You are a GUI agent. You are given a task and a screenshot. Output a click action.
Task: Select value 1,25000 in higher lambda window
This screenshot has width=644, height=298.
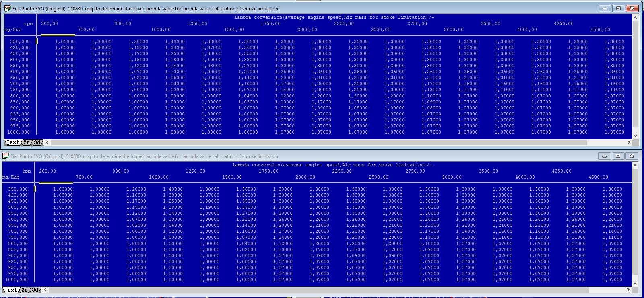coord(173,201)
